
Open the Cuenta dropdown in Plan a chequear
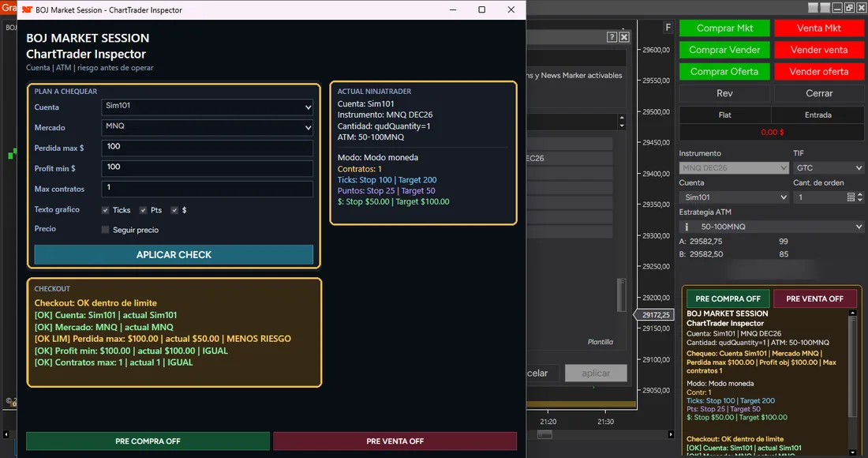tap(207, 107)
